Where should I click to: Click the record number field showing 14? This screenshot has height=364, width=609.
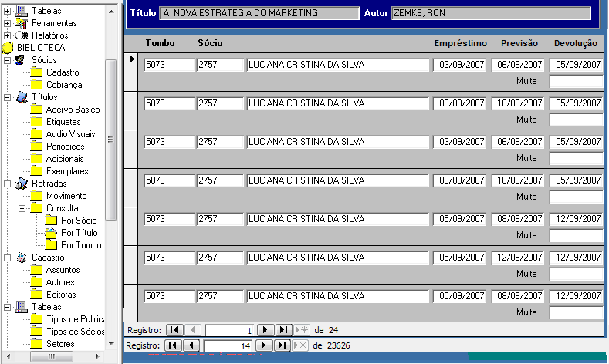point(228,345)
